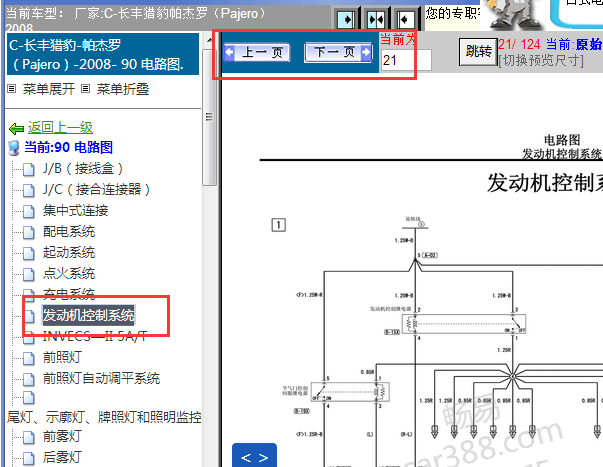The height and width of the screenshot is (467, 603).
Task: Click the sidebar scroll-up arrow
Action: [x=209, y=40]
